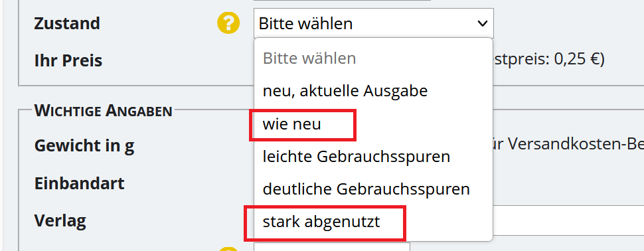Click the minimum price 0,25 € hint text
This screenshot has height=251, width=644.
[548, 60]
